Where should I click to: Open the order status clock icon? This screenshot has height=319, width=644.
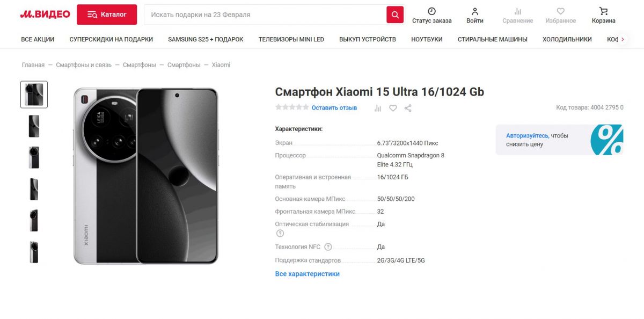[431, 11]
